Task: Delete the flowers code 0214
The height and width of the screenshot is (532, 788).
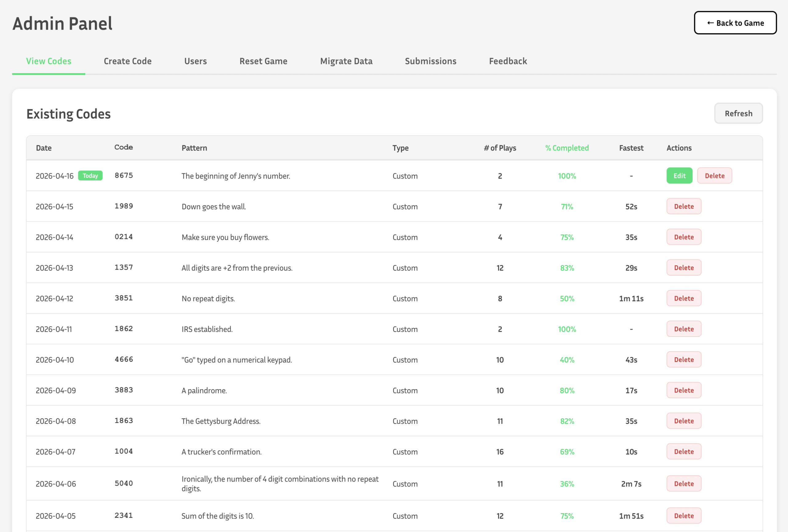Action: click(684, 237)
